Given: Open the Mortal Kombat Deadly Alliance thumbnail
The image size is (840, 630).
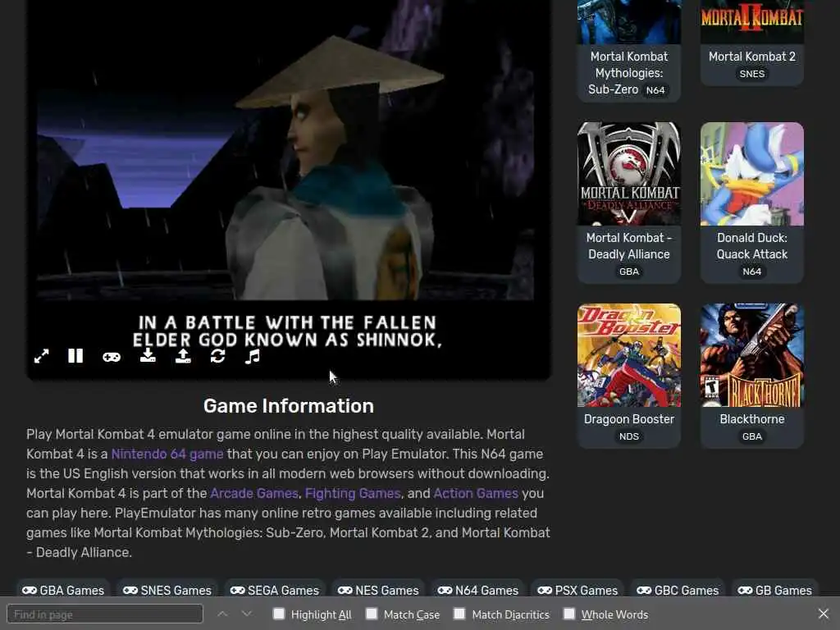Looking at the screenshot, I should [x=629, y=174].
